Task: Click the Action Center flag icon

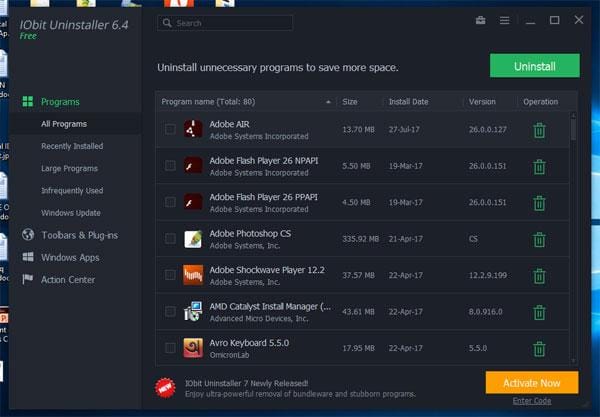Action: [x=28, y=279]
